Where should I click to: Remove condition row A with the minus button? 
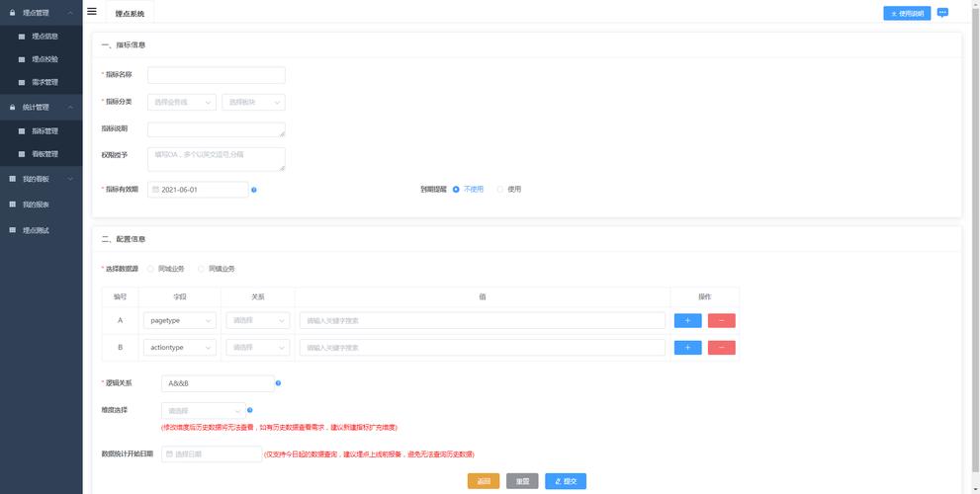point(721,320)
